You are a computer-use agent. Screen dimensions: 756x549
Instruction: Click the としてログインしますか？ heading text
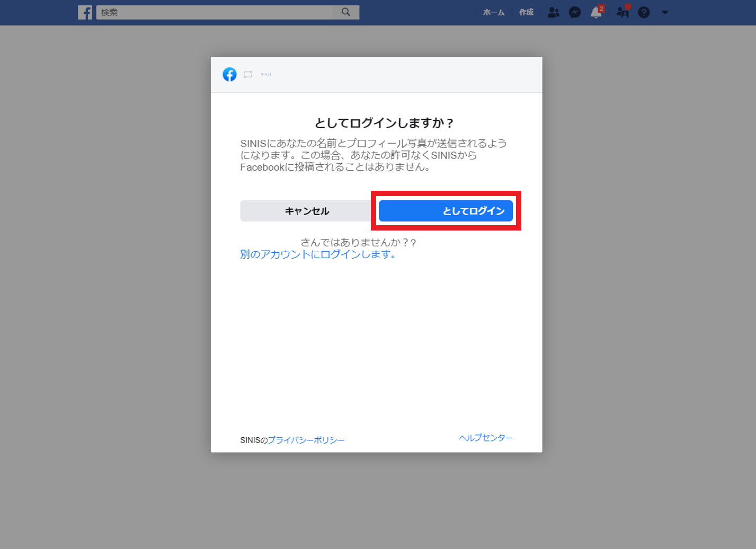pyautogui.click(x=384, y=123)
